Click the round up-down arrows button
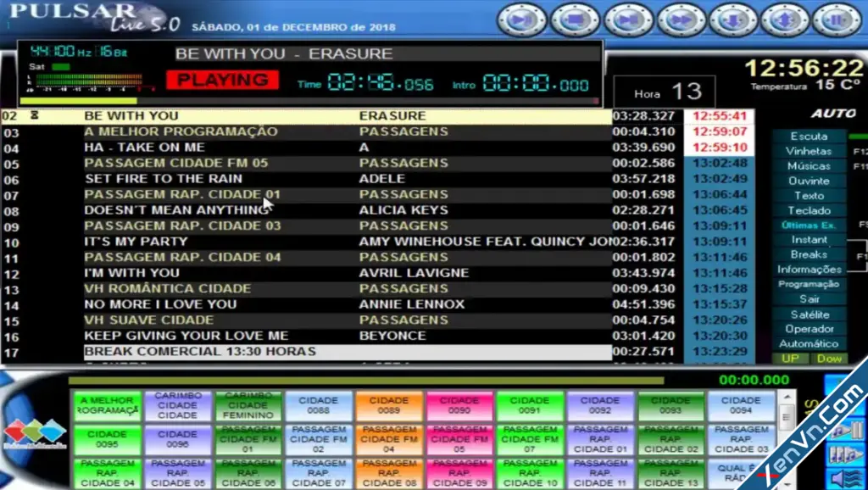The image size is (868, 490). 786,20
